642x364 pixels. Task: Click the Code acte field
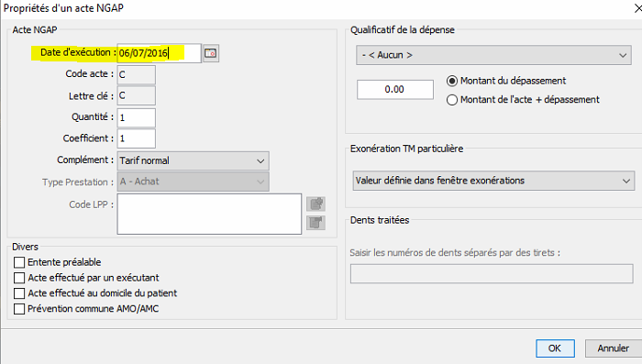point(137,75)
